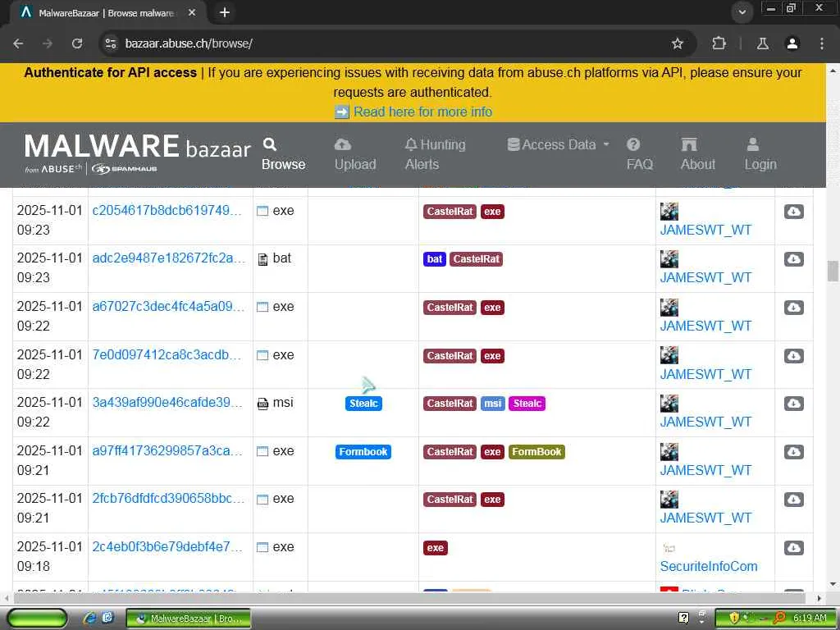This screenshot has width=840, height=630.
Task: Click the olive FormBook tag
Action: pyautogui.click(x=536, y=452)
